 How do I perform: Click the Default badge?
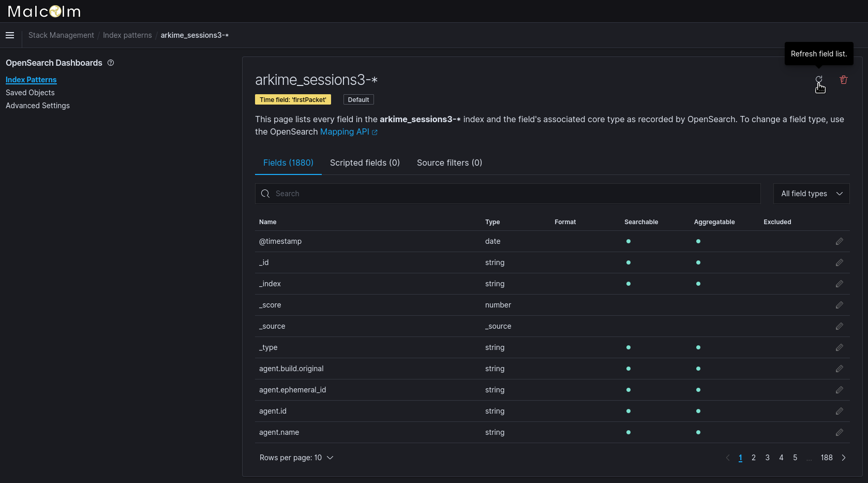[358, 99]
